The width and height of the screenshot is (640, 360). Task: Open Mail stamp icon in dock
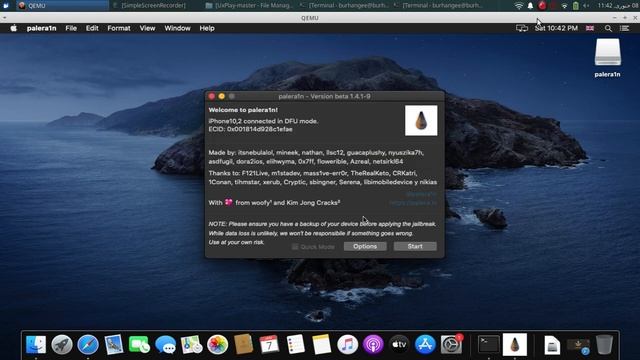[114, 344]
